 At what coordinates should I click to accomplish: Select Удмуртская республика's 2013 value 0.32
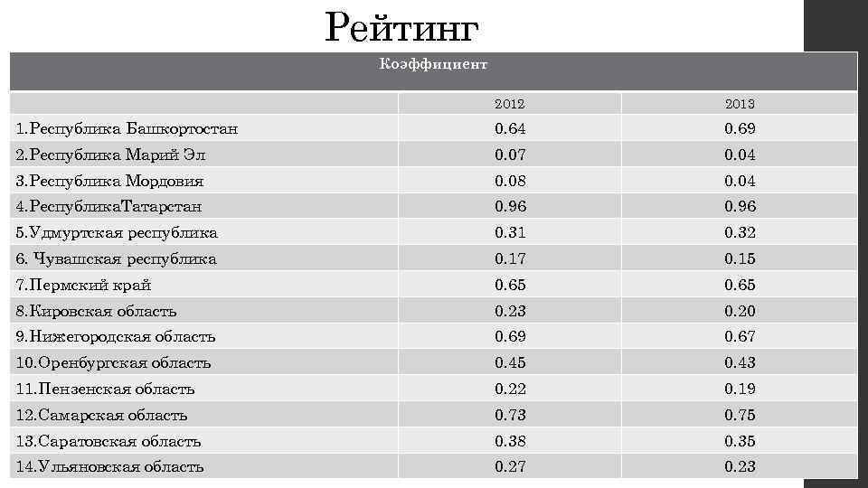click(739, 233)
